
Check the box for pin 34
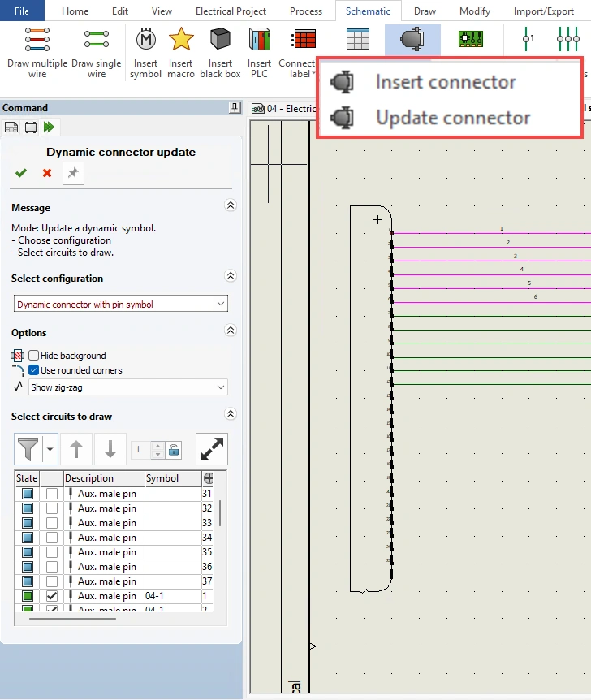pyautogui.click(x=52, y=538)
